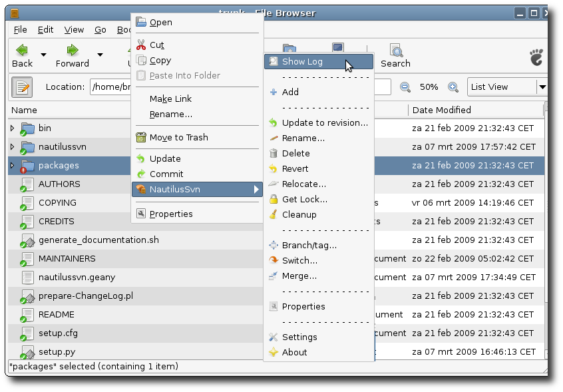This screenshot has height=392, width=563.
Task: Click the window menu icon in titlebar
Action: click(x=15, y=13)
